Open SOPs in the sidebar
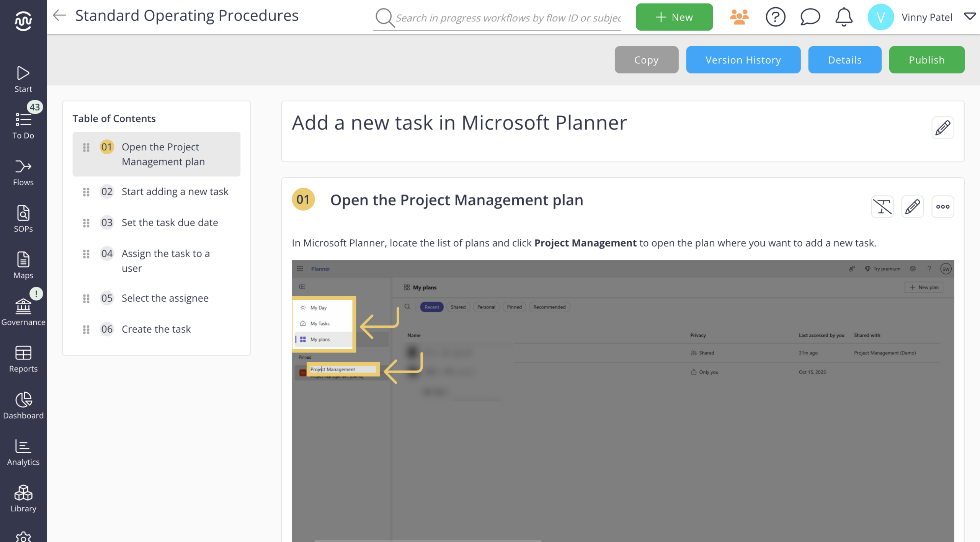 pos(23,219)
